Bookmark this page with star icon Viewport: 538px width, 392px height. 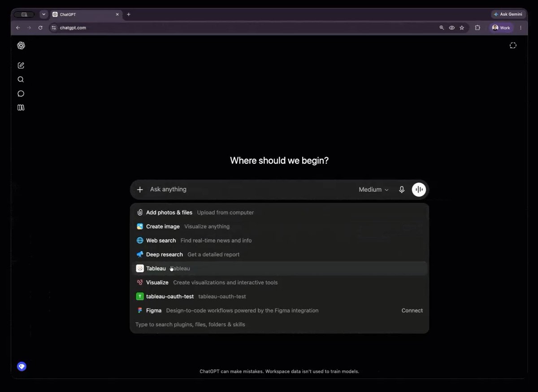point(462,28)
